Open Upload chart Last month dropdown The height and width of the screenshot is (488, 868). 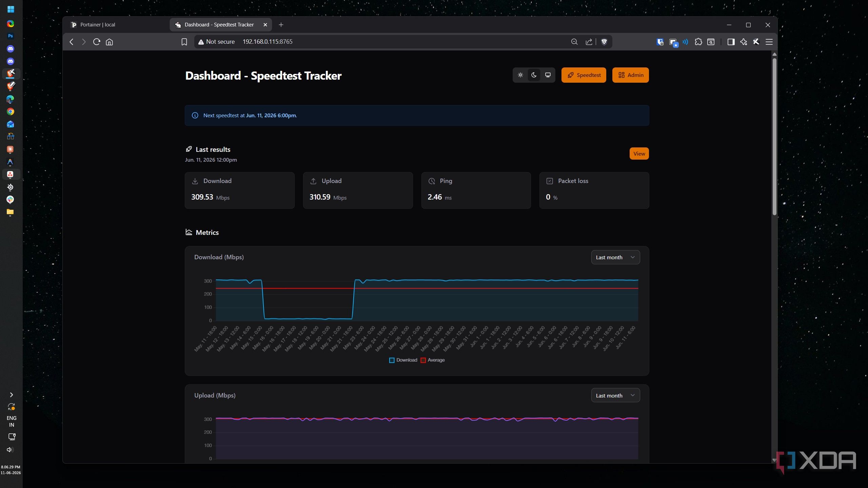point(615,395)
